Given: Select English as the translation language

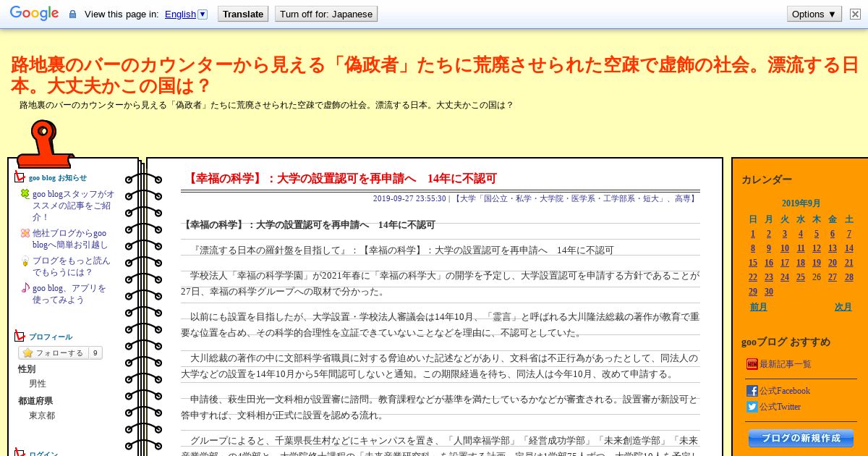Looking at the screenshot, I should (x=180, y=14).
